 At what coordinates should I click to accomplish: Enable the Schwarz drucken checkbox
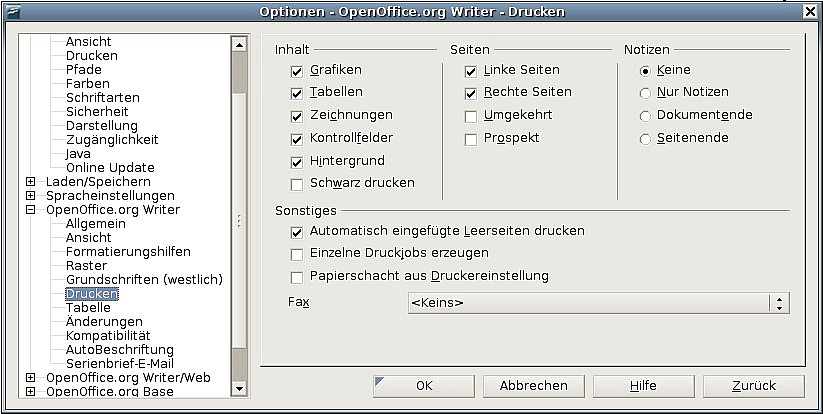297,183
